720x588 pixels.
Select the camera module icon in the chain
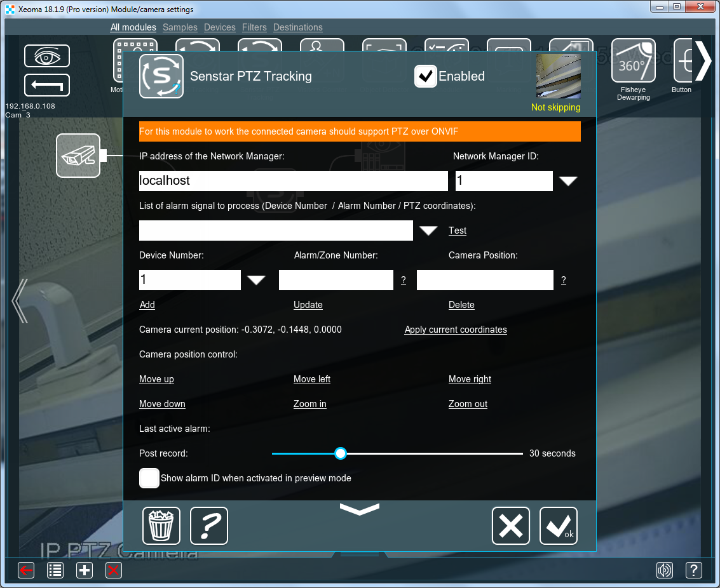[78, 156]
